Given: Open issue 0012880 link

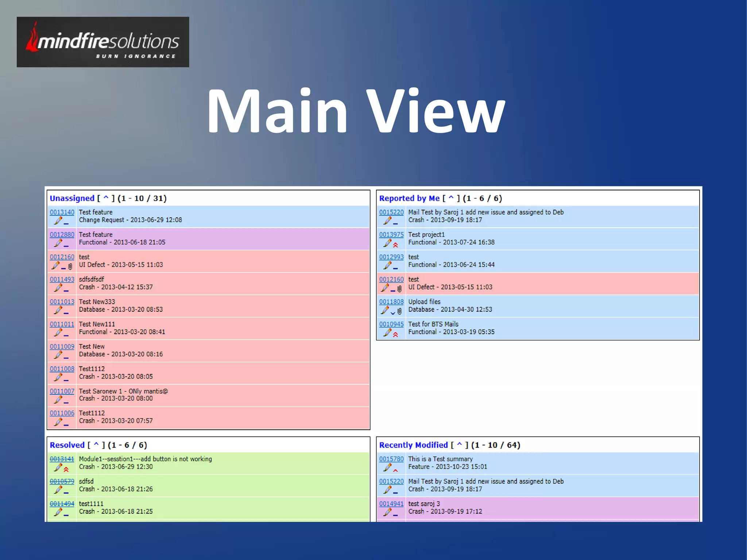Looking at the screenshot, I should pyautogui.click(x=62, y=234).
